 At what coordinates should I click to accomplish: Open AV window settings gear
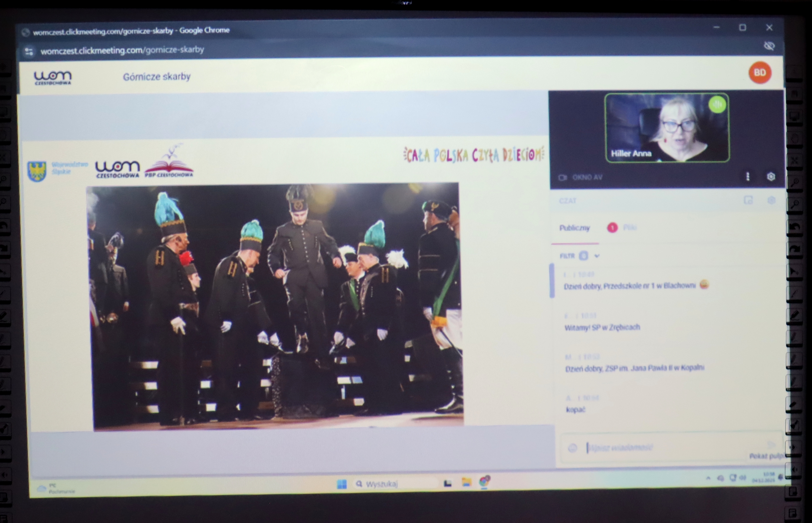[771, 177]
